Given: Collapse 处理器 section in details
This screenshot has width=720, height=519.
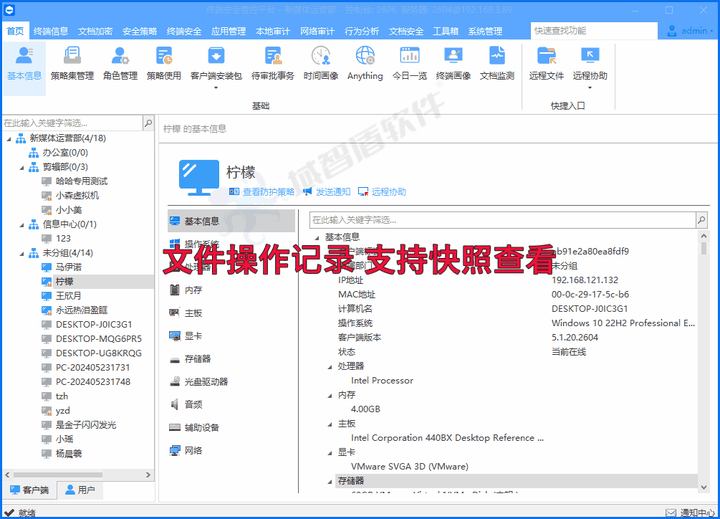Looking at the screenshot, I should click(x=330, y=367).
